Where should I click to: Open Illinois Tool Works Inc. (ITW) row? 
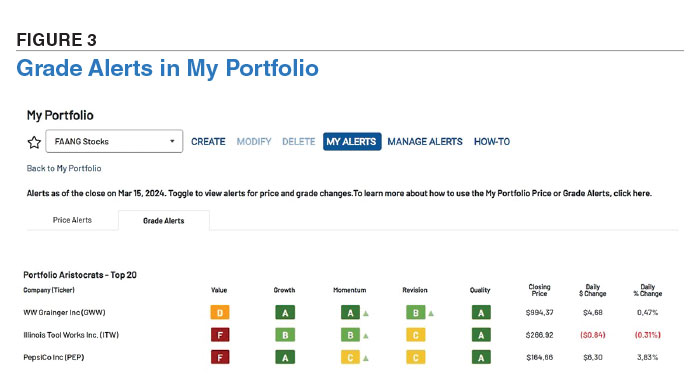point(71,335)
